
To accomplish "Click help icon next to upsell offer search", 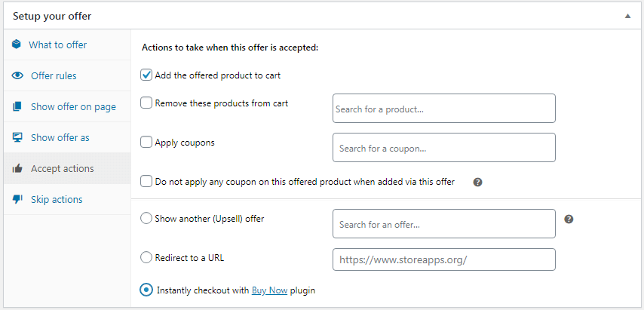I will (x=569, y=219).
